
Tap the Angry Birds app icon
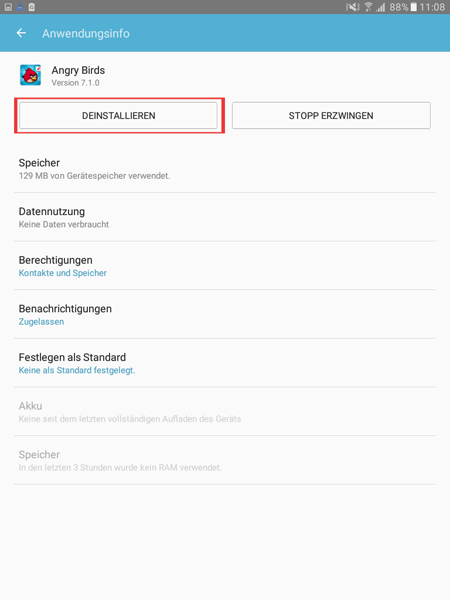pyautogui.click(x=31, y=75)
